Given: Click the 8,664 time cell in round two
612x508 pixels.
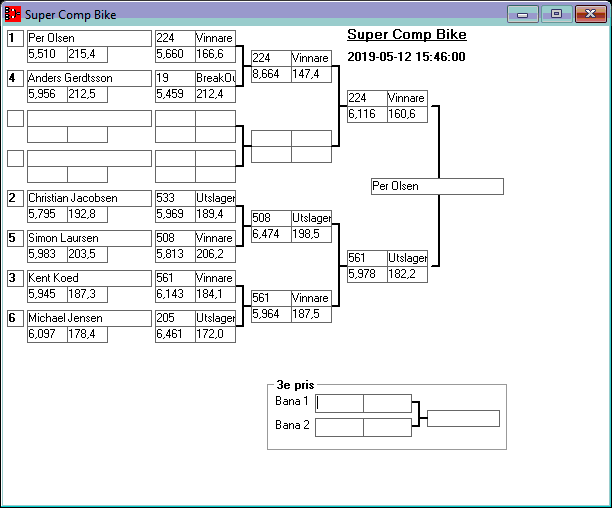Looking at the screenshot, I should pos(270,74).
